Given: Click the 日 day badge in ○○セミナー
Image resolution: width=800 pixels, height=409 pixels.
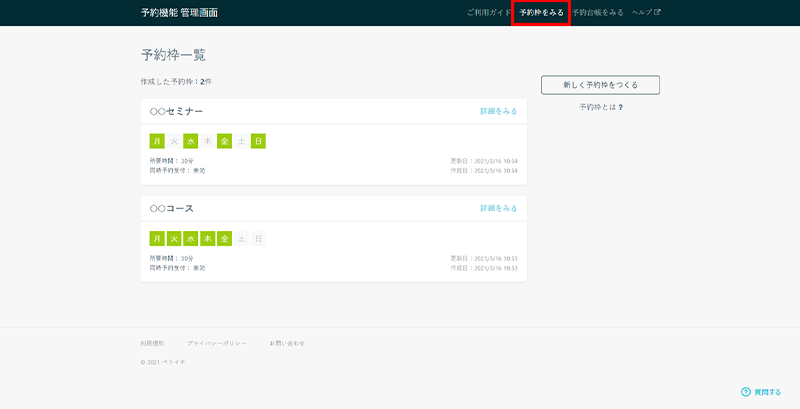Looking at the screenshot, I should point(258,141).
